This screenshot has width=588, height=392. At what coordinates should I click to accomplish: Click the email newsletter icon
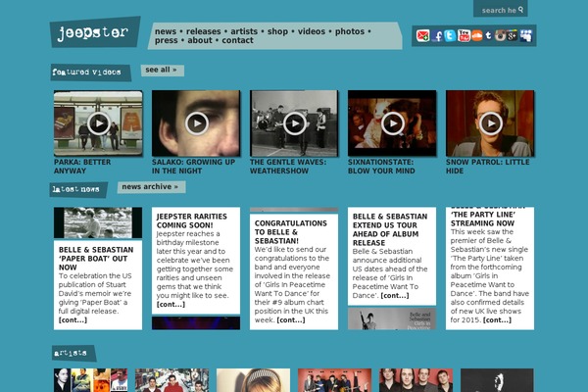click(423, 36)
